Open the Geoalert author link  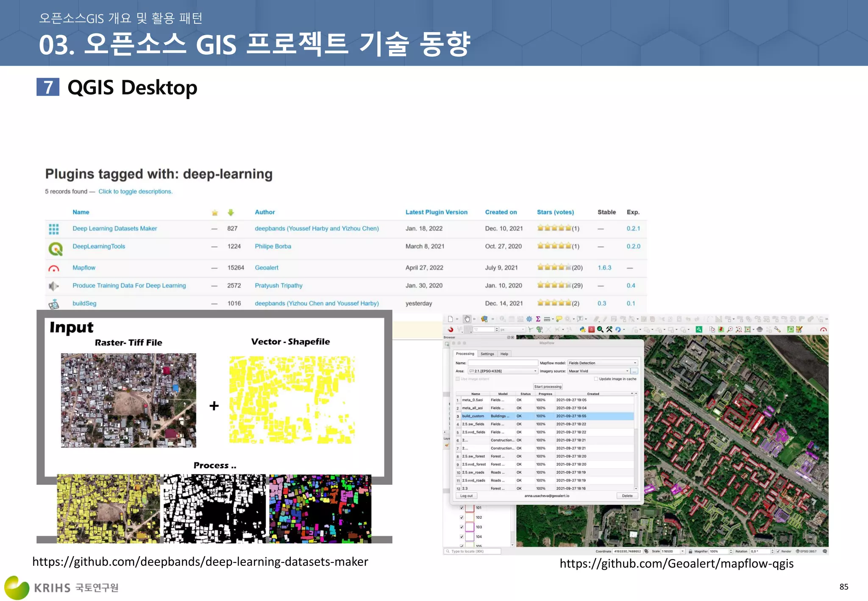[267, 268]
